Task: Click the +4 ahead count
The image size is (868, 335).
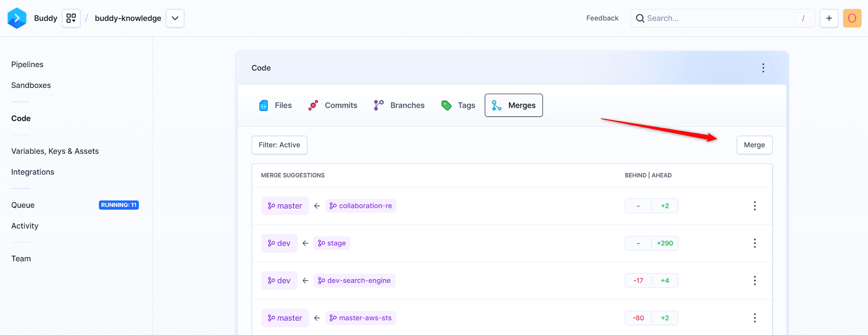Action: click(x=665, y=281)
